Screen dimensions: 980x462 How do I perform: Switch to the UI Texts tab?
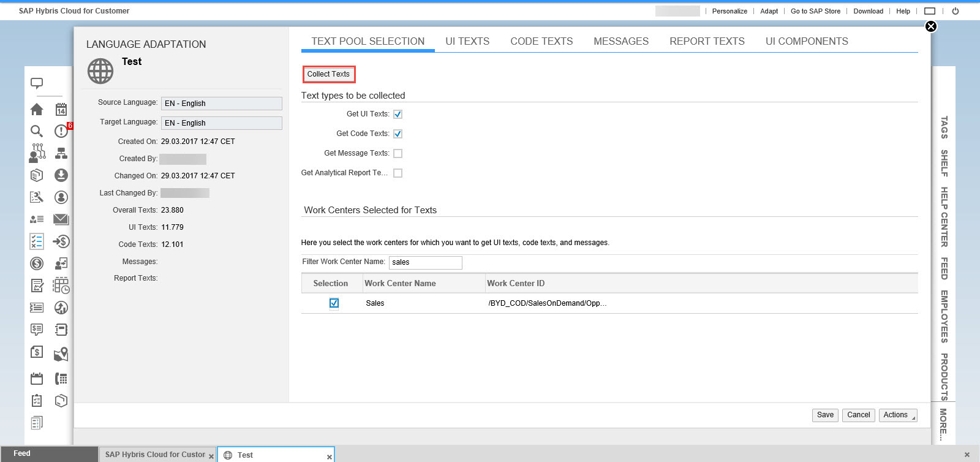tap(467, 41)
